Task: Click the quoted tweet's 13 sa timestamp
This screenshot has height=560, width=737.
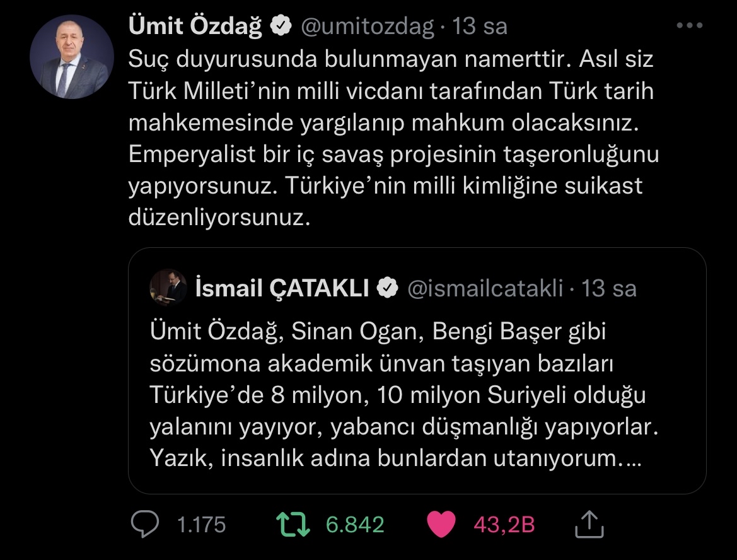Action: tap(609, 289)
